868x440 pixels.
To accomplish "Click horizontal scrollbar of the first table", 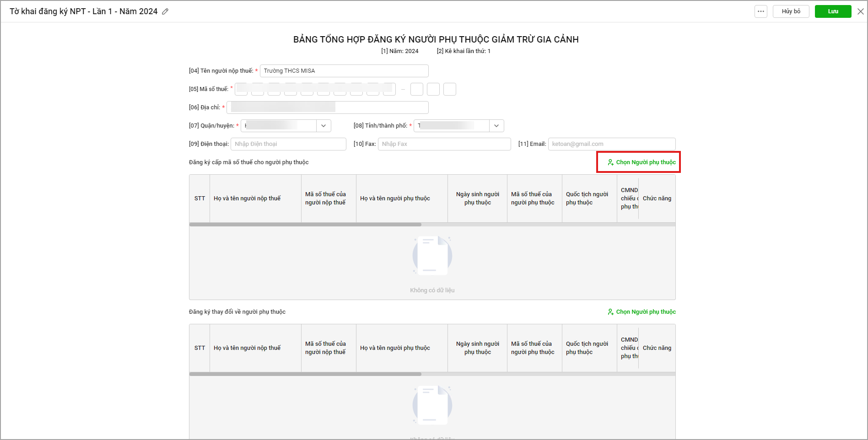I will (305, 225).
